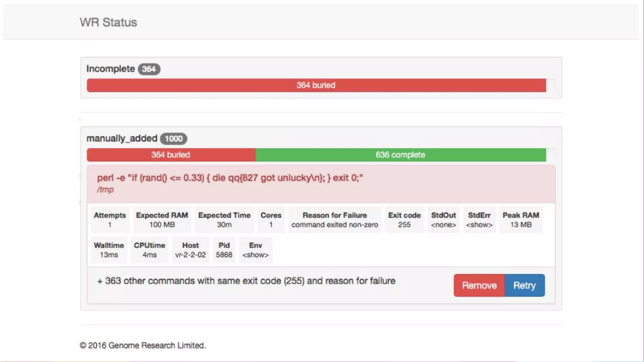This screenshot has width=644, height=362.
Task: Show the Env details
Action: pos(255,255)
